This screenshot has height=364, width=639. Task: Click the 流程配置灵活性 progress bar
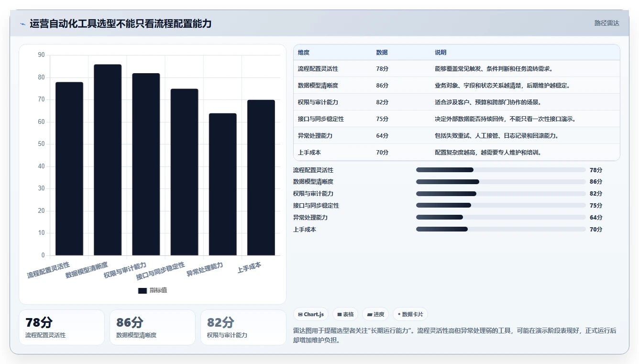(x=501, y=170)
